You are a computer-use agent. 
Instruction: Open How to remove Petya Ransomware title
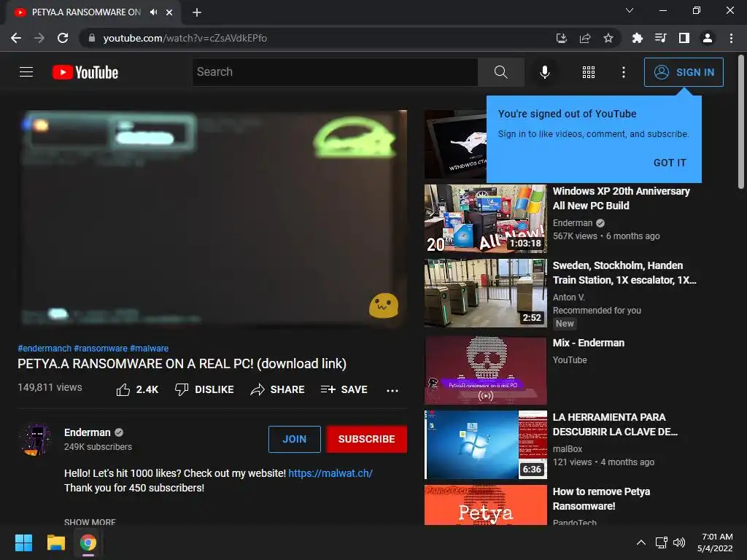pos(601,499)
